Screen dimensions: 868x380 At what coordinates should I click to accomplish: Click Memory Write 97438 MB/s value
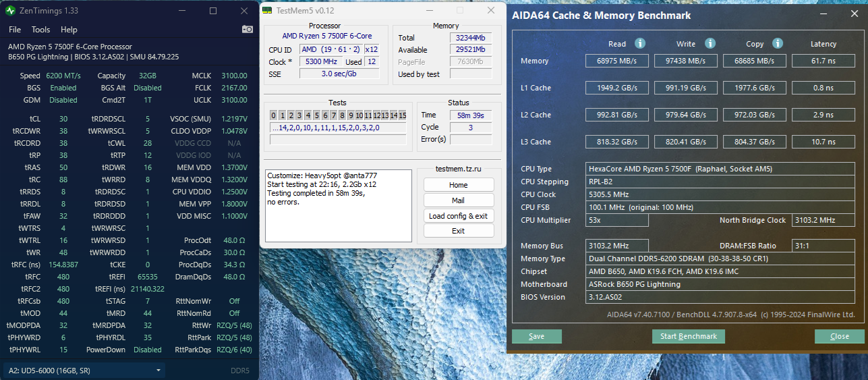(x=685, y=61)
